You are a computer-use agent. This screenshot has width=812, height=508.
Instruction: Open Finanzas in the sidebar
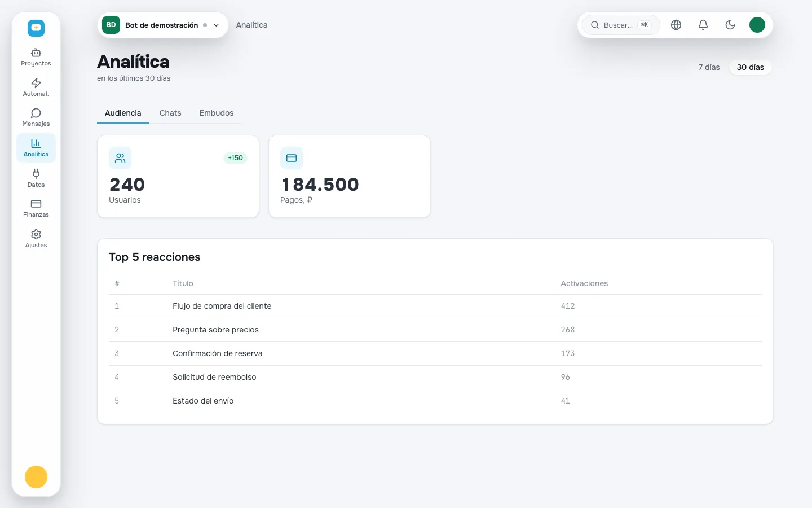(x=36, y=208)
